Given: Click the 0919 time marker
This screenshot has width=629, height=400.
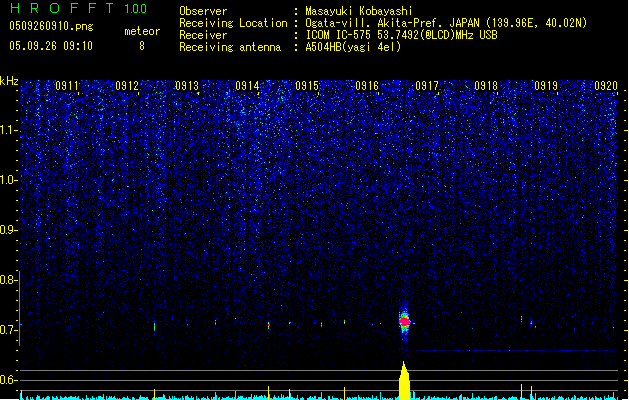Looking at the screenshot, I should pyautogui.click(x=546, y=86).
